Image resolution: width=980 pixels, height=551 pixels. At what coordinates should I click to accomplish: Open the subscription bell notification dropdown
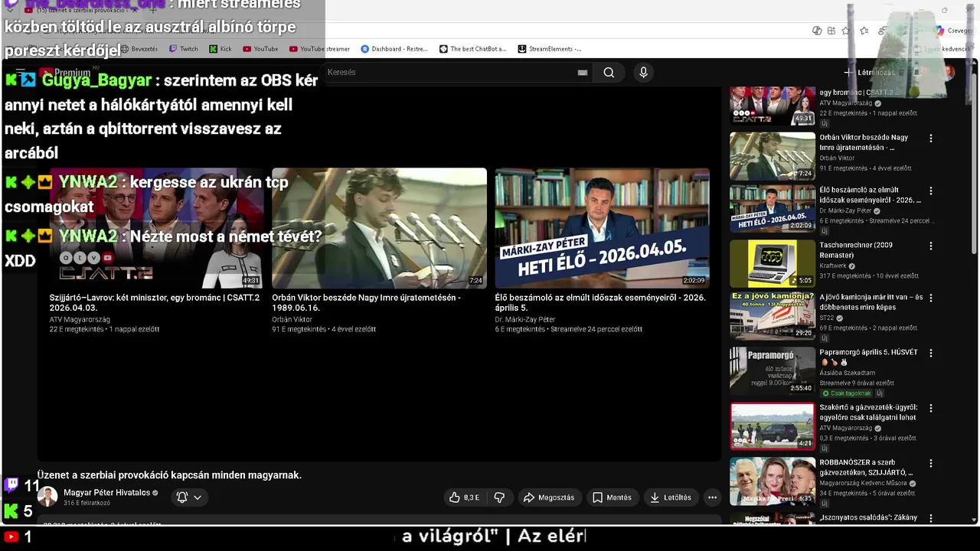tap(189, 497)
